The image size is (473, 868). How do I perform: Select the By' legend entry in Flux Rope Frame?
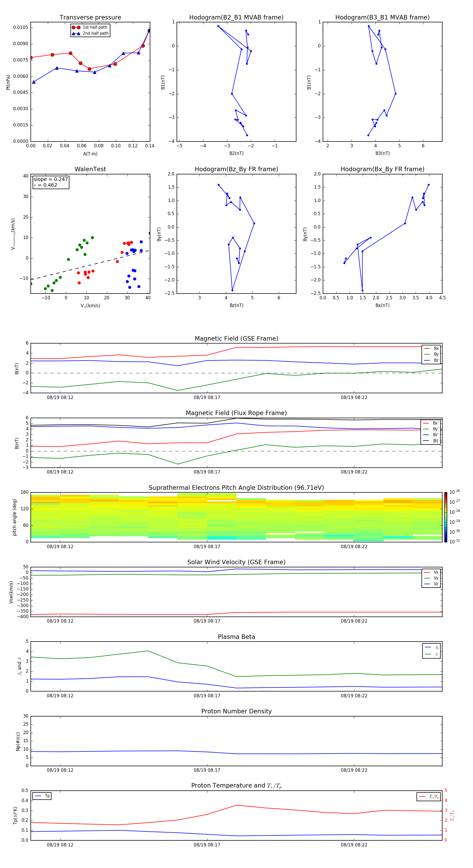click(x=431, y=429)
